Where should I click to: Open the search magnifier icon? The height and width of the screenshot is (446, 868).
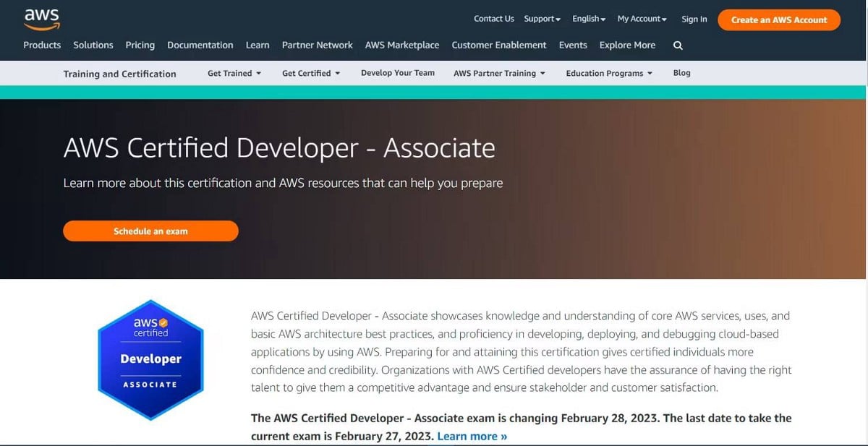[x=678, y=45]
